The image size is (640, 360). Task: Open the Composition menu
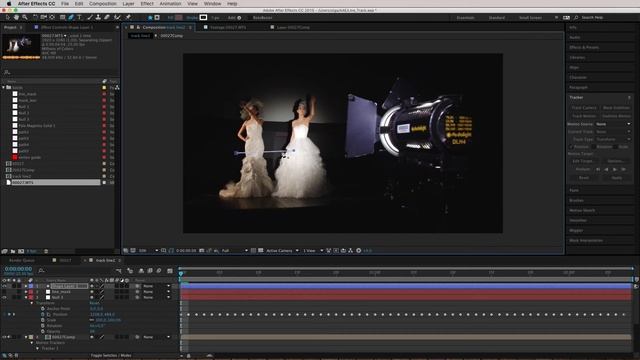coord(102,4)
